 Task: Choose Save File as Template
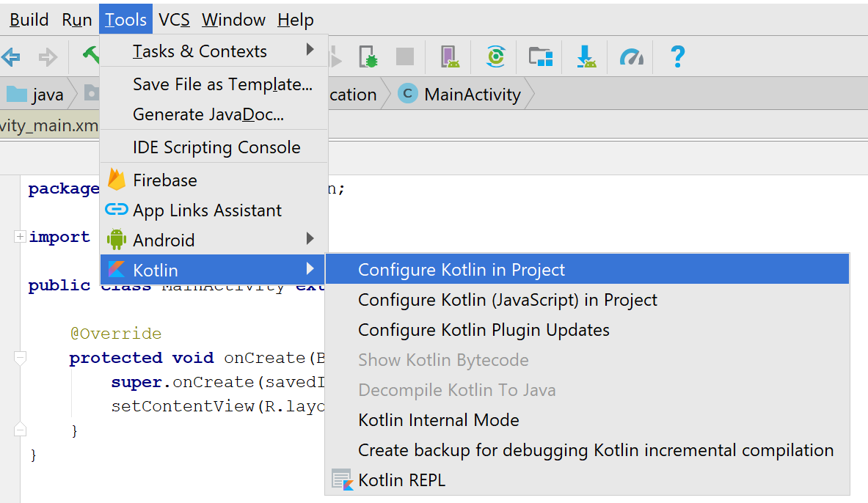214,84
